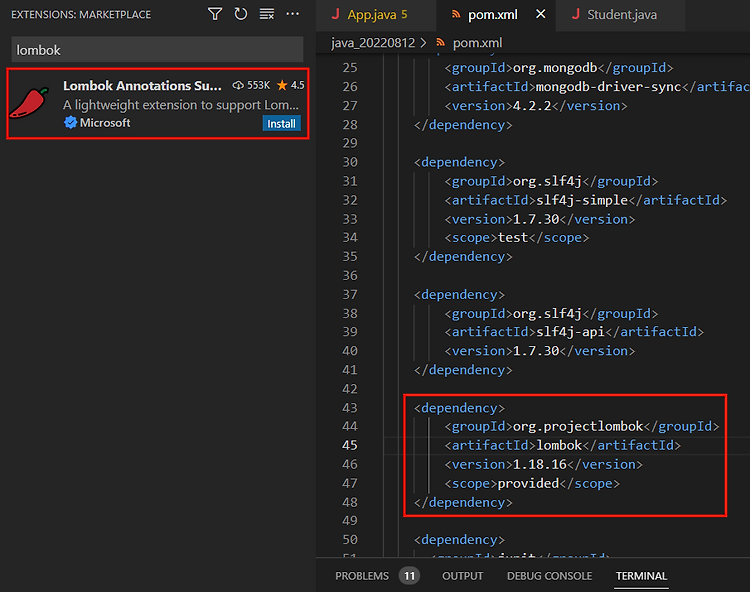The width and height of the screenshot is (750, 592).
Task: Click the java_20220812 breadcrumb folder
Action: (373, 43)
